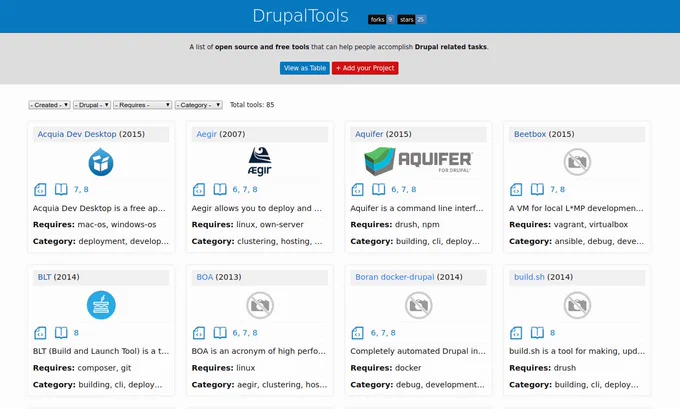Open the docs book icon on BOA card
Image resolution: width=680 pixels, height=409 pixels.
pyautogui.click(x=220, y=333)
